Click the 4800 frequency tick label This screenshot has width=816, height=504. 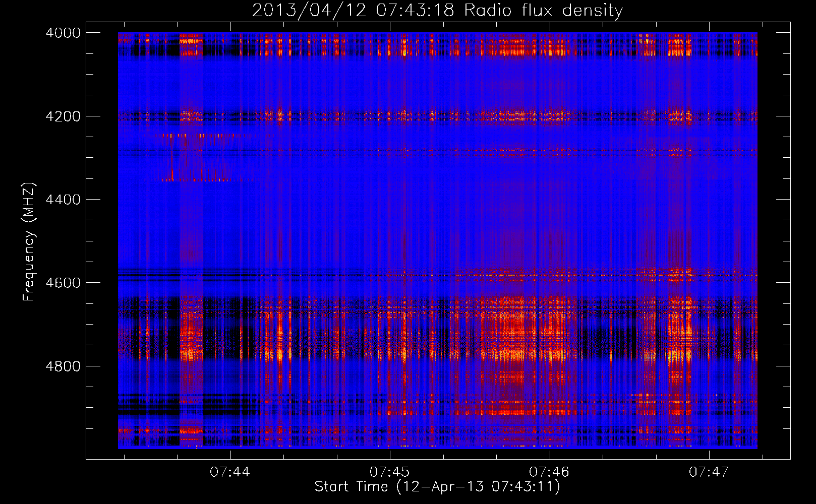63,366
